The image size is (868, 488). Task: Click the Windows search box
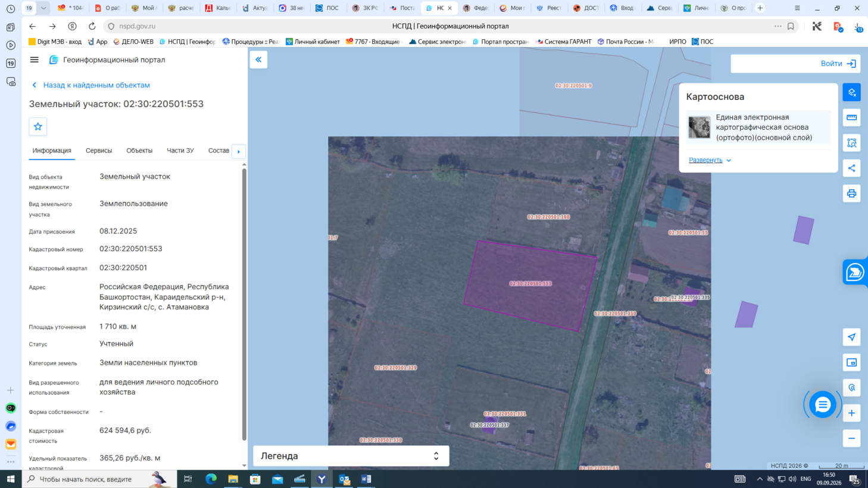(99, 479)
